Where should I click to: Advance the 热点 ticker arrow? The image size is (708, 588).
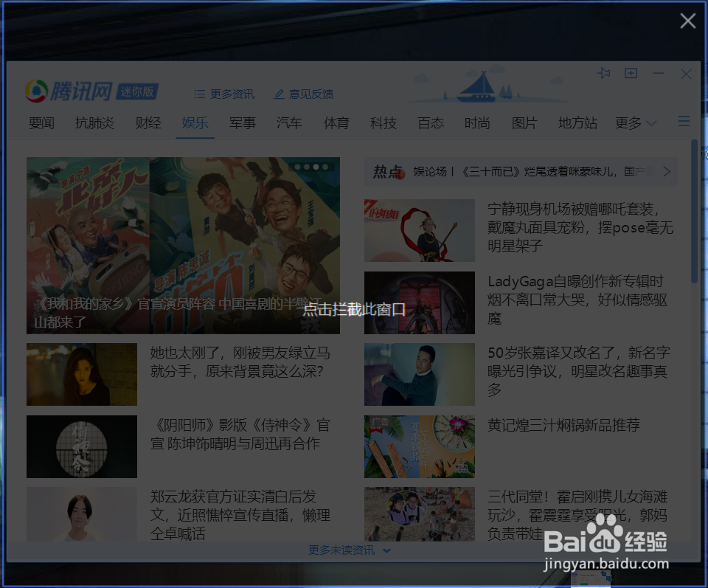[667, 172]
